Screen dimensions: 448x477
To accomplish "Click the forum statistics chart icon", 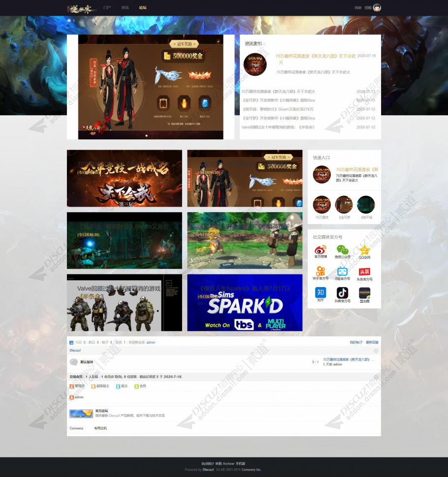I will point(71,342).
